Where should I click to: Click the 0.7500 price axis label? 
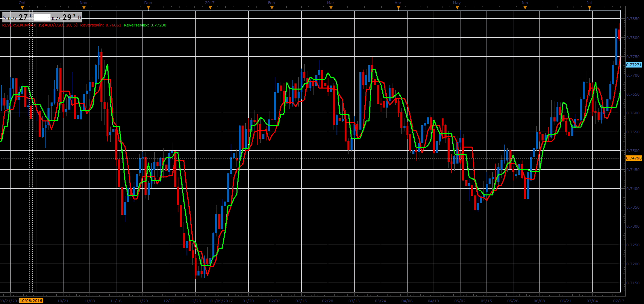click(x=633, y=151)
